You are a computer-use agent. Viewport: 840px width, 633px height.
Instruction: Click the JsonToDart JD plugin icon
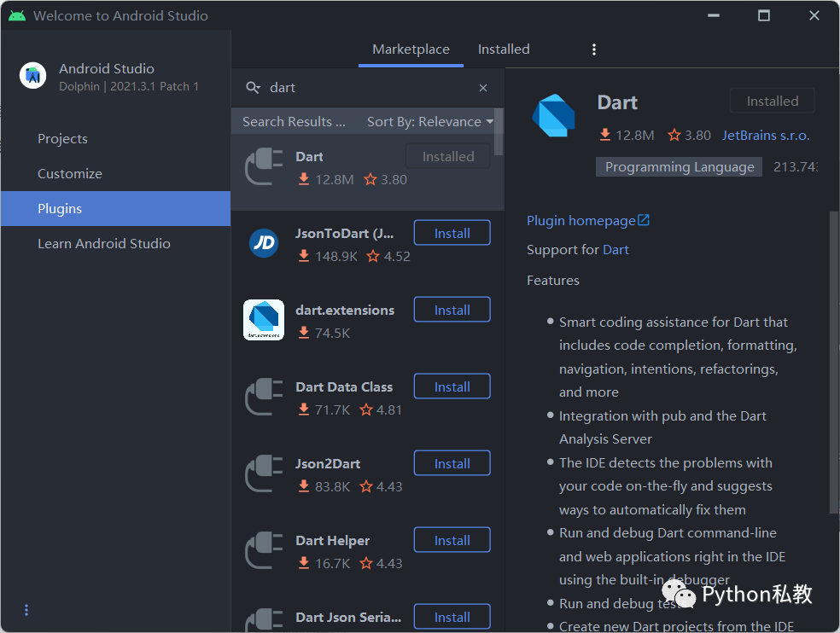coord(264,243)
